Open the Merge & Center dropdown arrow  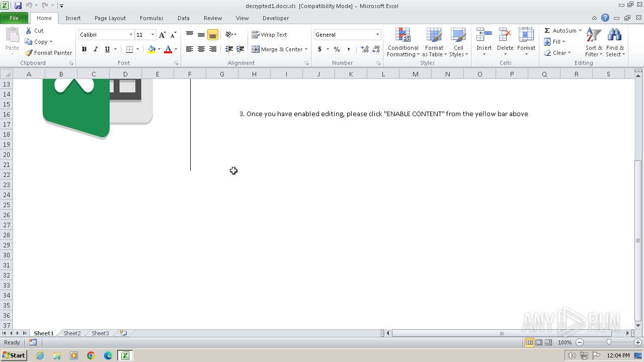[306, 49]
